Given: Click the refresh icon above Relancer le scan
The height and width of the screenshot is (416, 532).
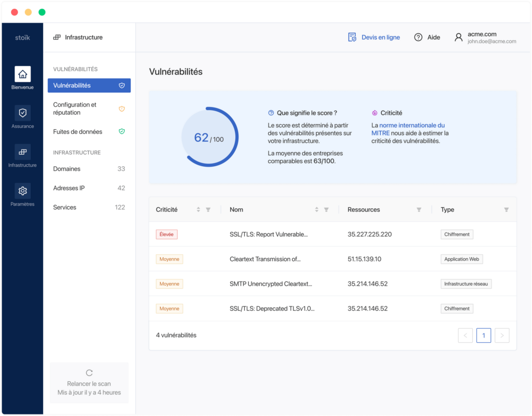Looking at the screenshot, I should [89, 373].
